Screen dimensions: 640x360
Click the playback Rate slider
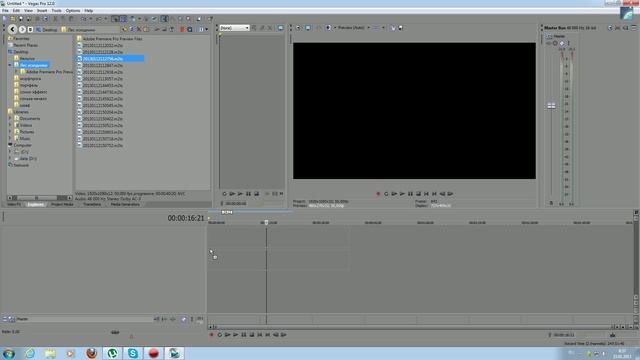point(115,332)
